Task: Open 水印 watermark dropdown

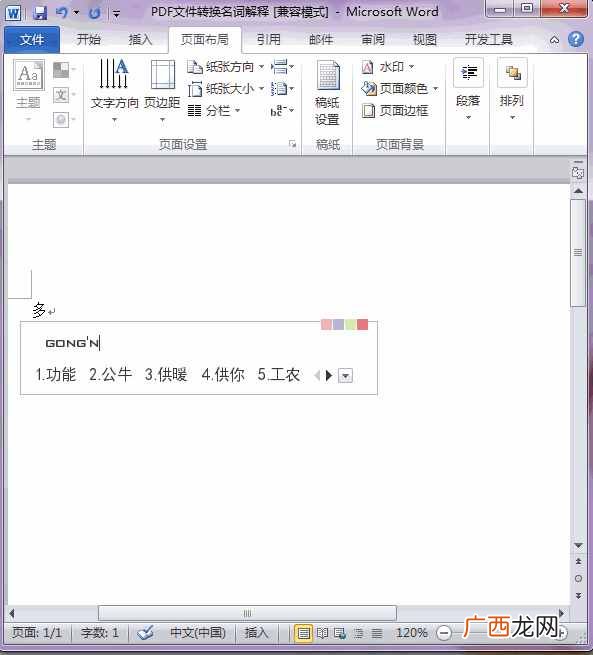Action: click(x=388, y=66)
